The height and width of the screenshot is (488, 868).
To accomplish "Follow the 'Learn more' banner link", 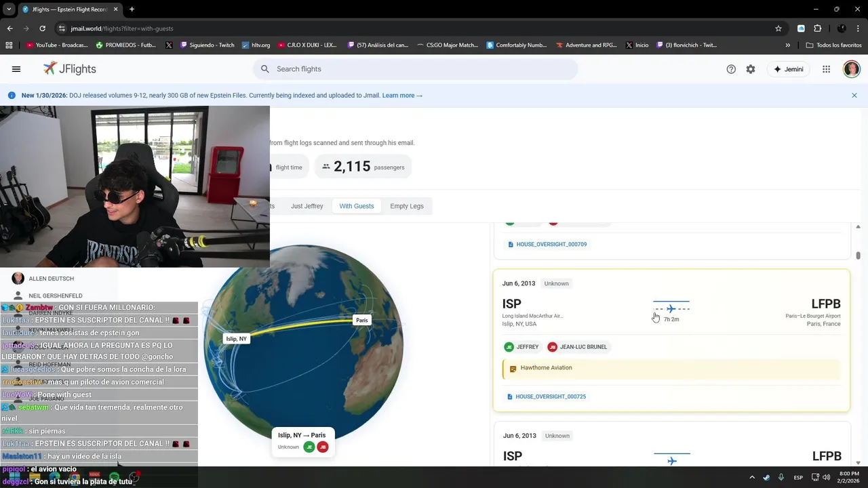I will (x=402, y=96).
